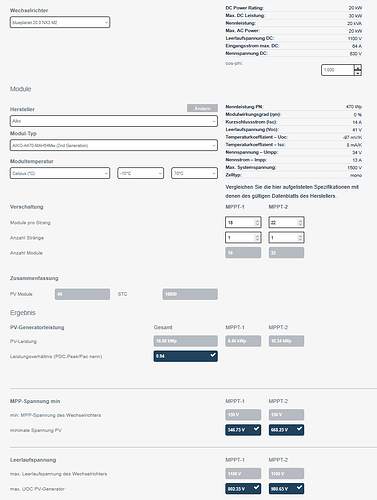
Task: Click the Nennleistung PN value 470 Wp
Action: tap(354, 107)
